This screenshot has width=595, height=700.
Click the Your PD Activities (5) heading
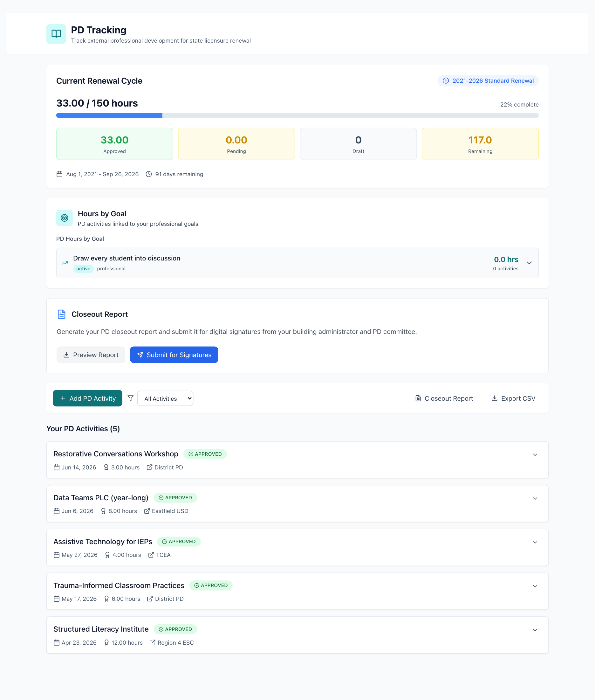pyautogui.click(x=83, y=429)
